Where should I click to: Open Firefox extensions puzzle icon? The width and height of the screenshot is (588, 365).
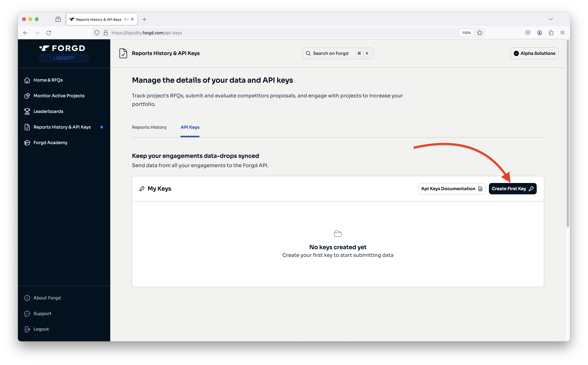[x=551, y=33]
